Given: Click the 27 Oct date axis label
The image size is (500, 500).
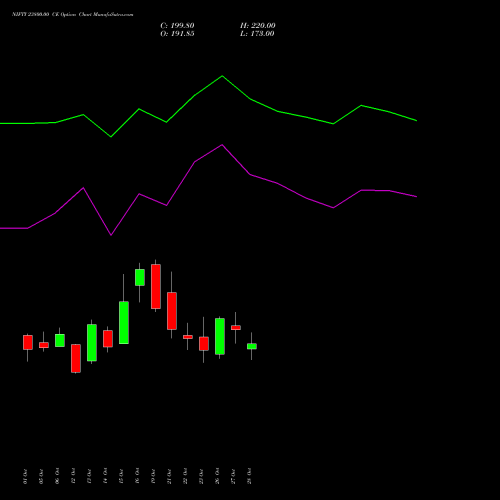Looking at the screenshot, I should [x=233, y=477].
